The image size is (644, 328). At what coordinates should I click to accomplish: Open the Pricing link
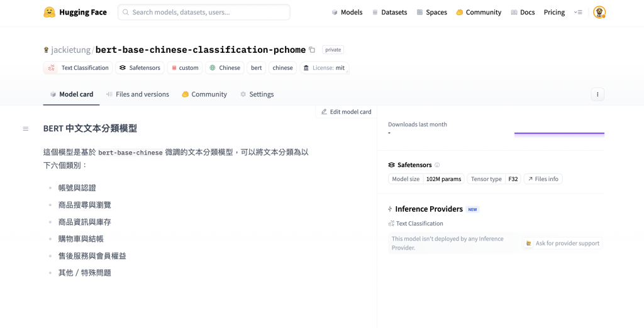point(554,13)
